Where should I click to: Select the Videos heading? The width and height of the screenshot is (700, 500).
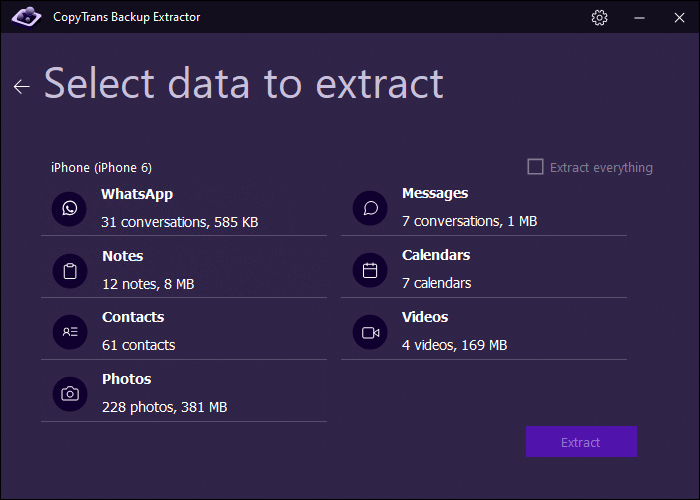tap(425, 317)
